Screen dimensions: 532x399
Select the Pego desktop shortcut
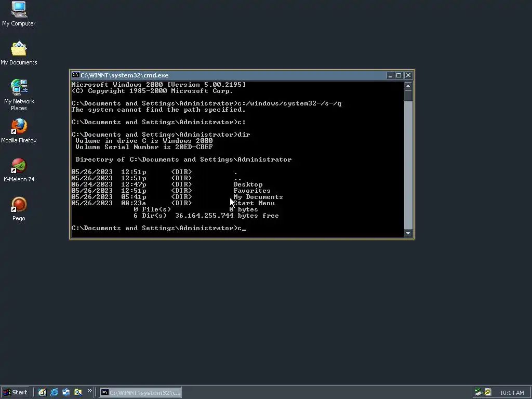click(19, 209)
